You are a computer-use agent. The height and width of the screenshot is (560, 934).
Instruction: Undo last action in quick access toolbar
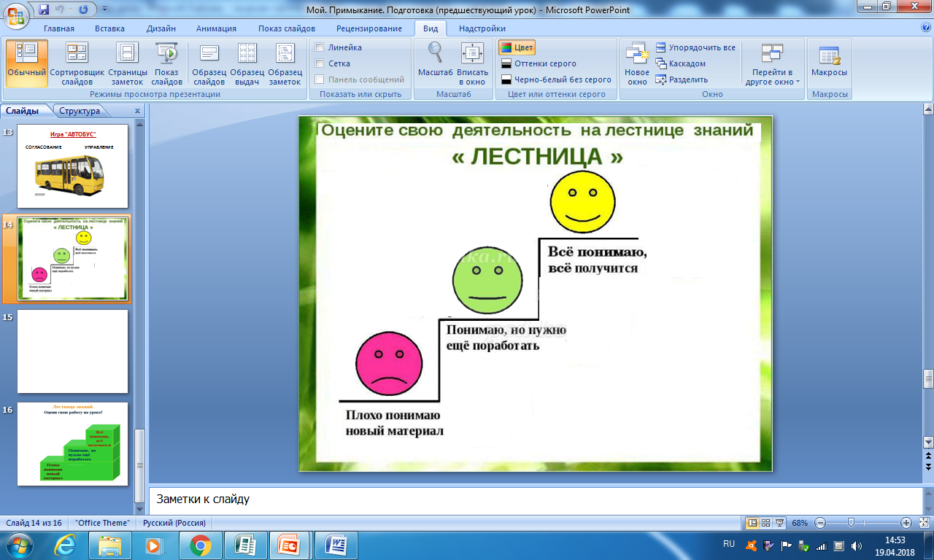tap(61, 9)
